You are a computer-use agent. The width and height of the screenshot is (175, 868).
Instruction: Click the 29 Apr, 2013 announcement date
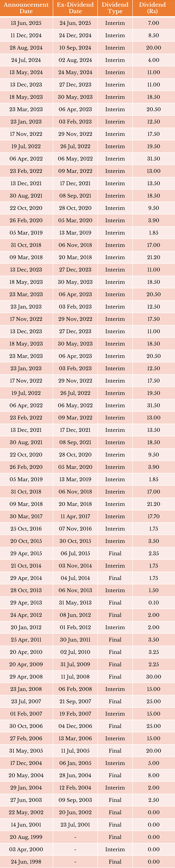26,603
